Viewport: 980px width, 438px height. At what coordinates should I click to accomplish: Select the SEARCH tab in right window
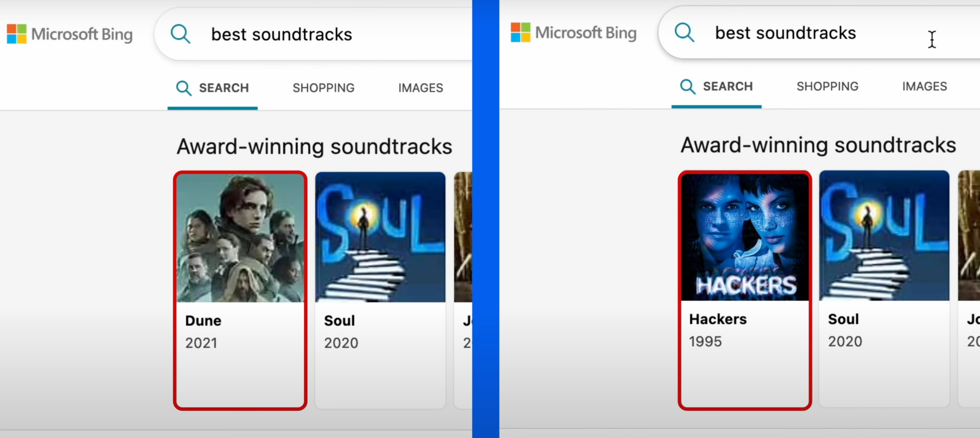[716, 86]
